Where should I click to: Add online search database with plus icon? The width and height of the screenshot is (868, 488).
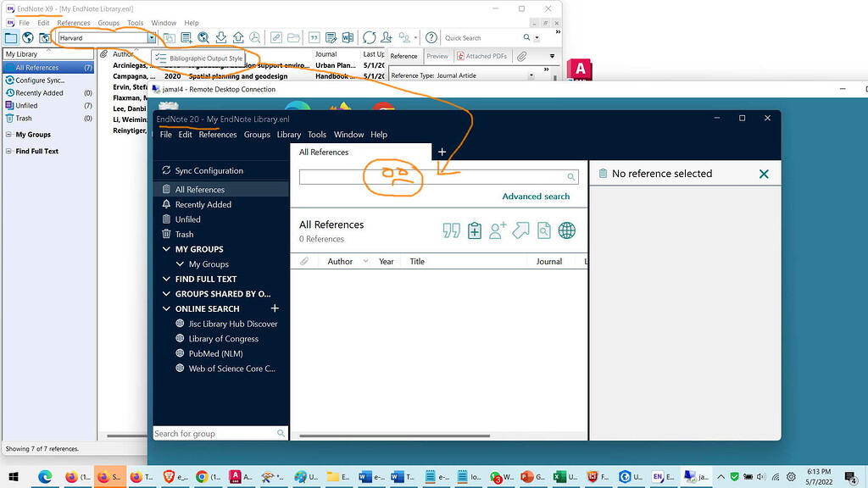(275, 308)
